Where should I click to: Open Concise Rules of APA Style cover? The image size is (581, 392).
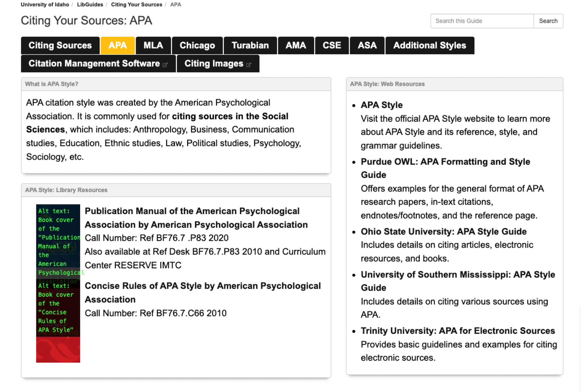coord(58,321)
